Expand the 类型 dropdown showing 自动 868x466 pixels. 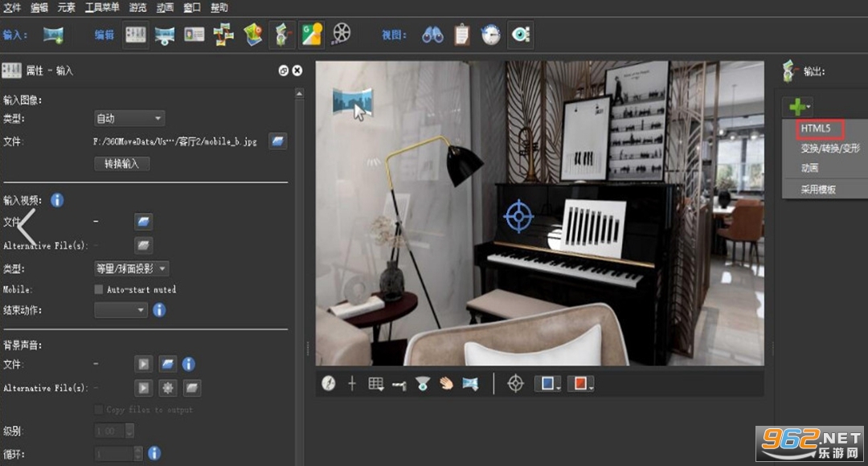pyautogui.click(x=129, y=118)
